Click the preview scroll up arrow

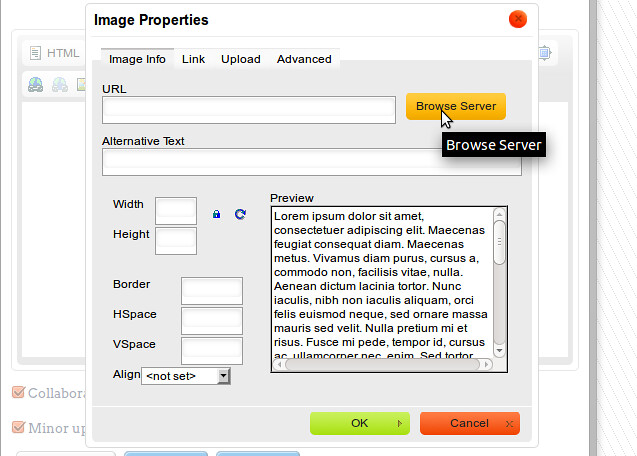tap(499, 214)
